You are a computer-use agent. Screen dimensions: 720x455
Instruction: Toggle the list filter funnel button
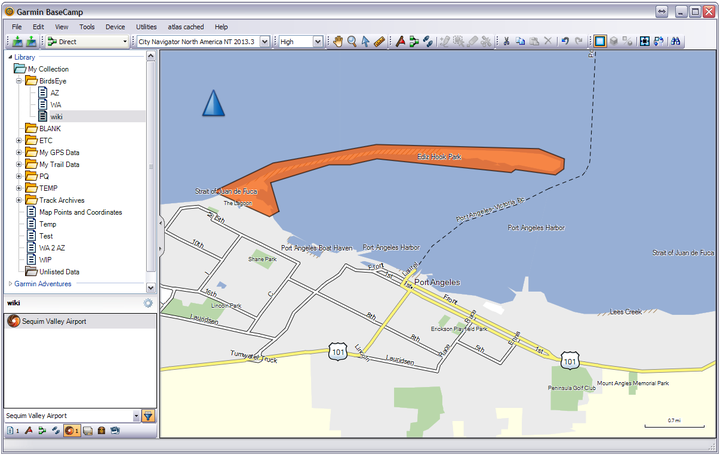(148, 416)
